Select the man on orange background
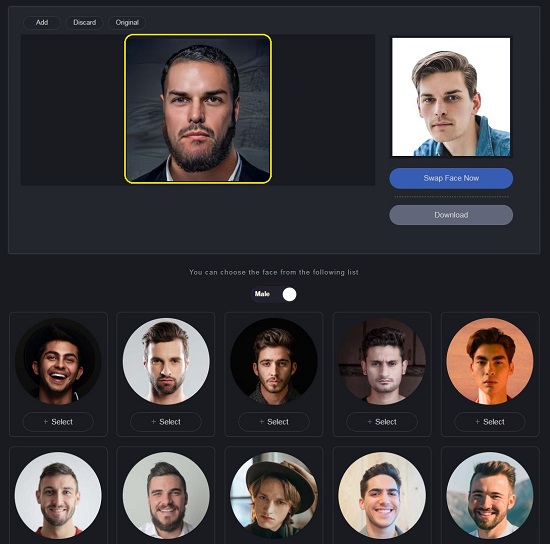Viewport: 550px width, 544px height. (490, 422)
